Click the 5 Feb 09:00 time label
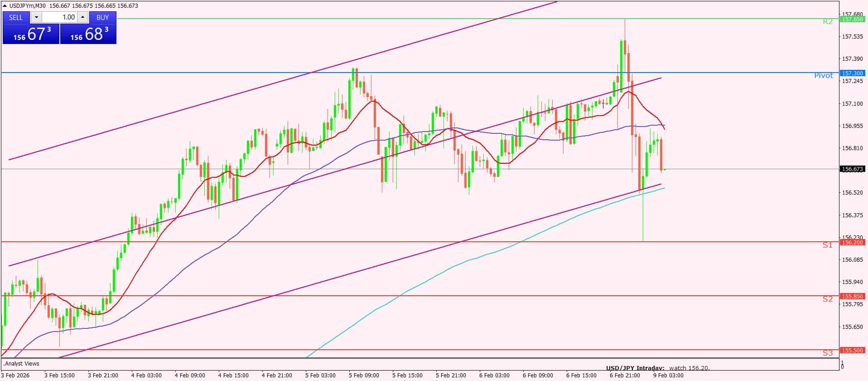This screenshot has height=381, width=868. 364,376
